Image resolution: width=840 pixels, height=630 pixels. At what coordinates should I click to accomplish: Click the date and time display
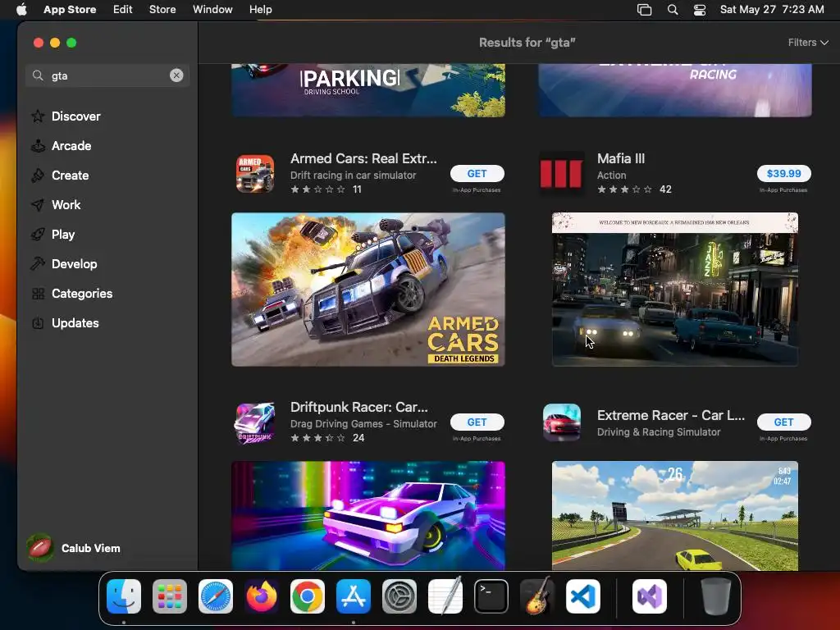pyautogui.click(x=772, y=10)
